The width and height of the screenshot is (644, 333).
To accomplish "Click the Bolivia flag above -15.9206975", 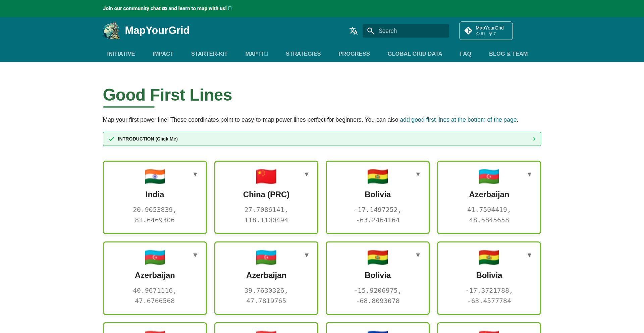I will [x=378, y=257].
